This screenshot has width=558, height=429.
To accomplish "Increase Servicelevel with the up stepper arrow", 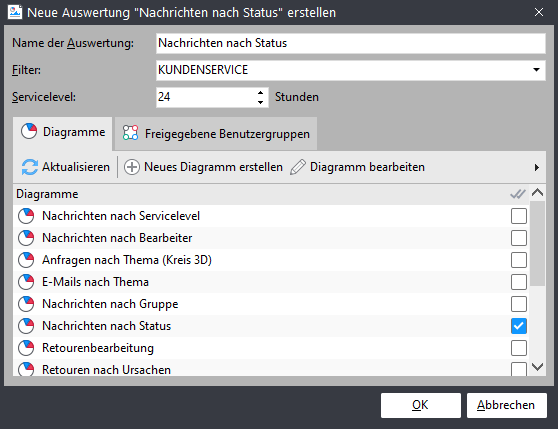I will coord(260,92).
